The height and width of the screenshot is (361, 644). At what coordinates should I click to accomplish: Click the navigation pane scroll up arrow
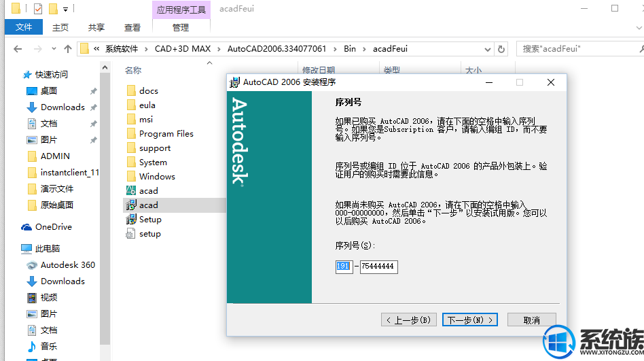[x=105, y=67]
